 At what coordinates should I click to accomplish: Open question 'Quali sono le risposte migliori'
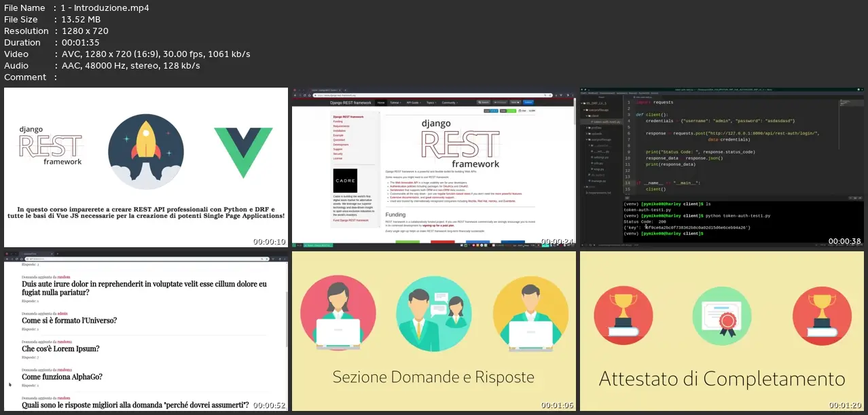coord(135,405)
